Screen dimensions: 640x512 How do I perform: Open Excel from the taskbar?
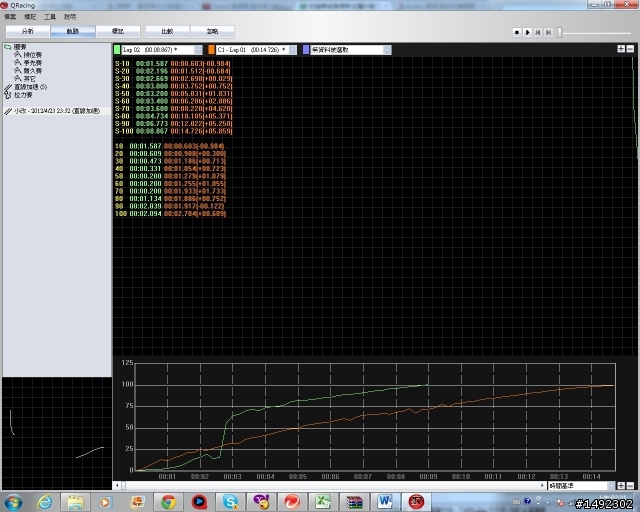click(x=323, y=502)
